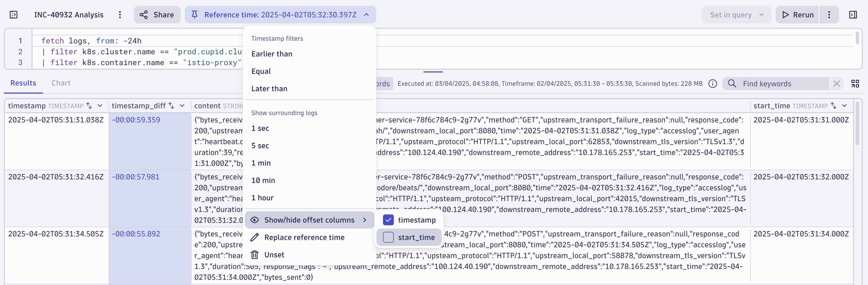Collapse the Reference time dropdown
This screenshot has width=868, height=285.
pos(366,14)
